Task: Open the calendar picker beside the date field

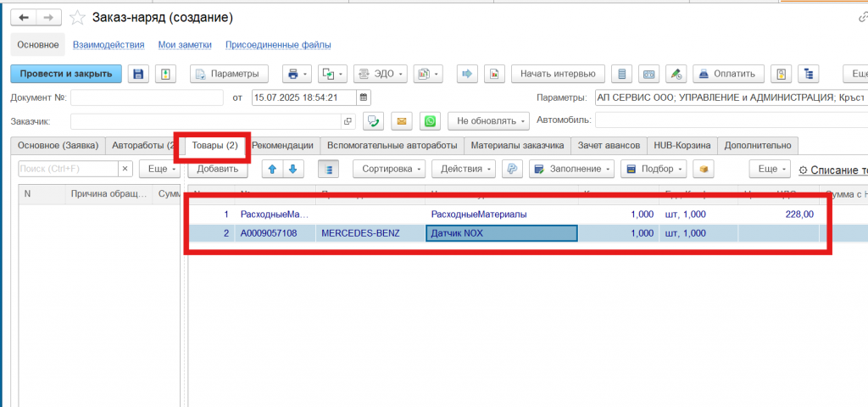Action: 364,98
